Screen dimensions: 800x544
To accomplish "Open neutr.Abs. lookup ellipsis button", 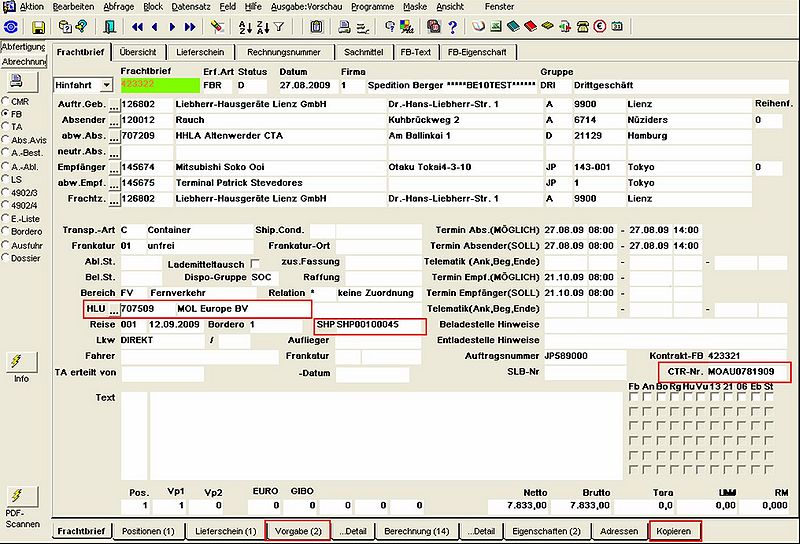I will [x=114, y=153].
